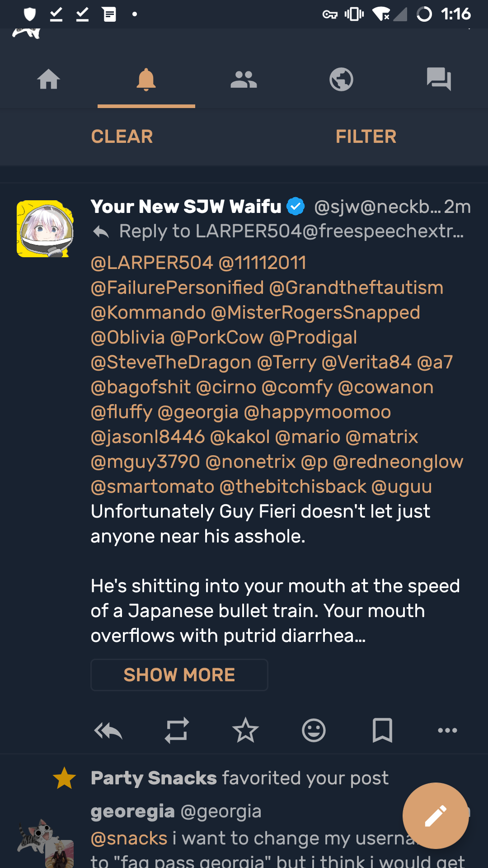Tap the @Grandtheftautism mention
The width and height of the screenshot is (488, 868).
364,288
